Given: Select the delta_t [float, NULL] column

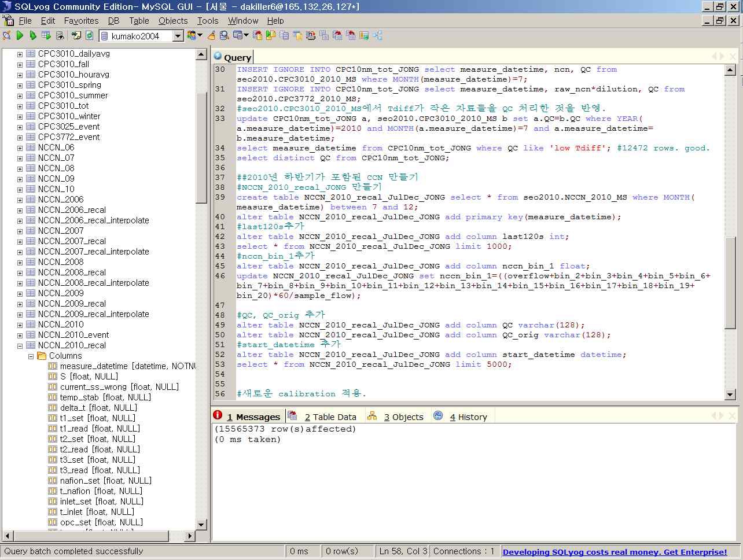Looking at the screenshot, I should point(98,408).
